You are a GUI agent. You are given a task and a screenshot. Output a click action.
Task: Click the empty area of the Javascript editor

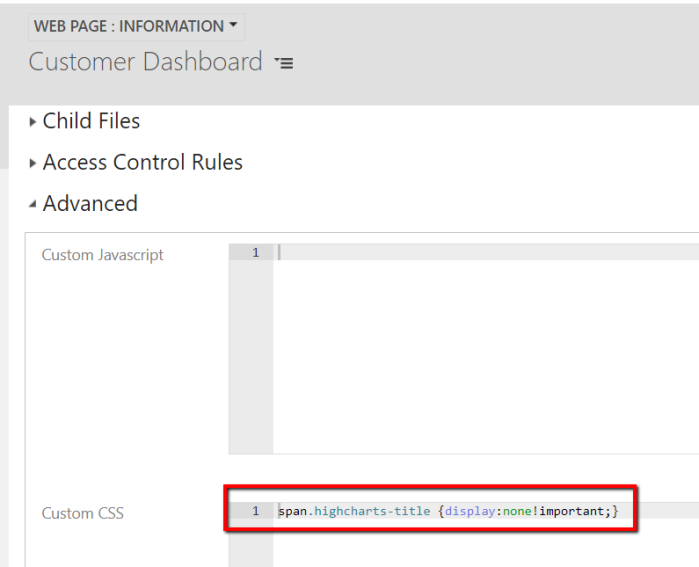click(x=480, y=360)
